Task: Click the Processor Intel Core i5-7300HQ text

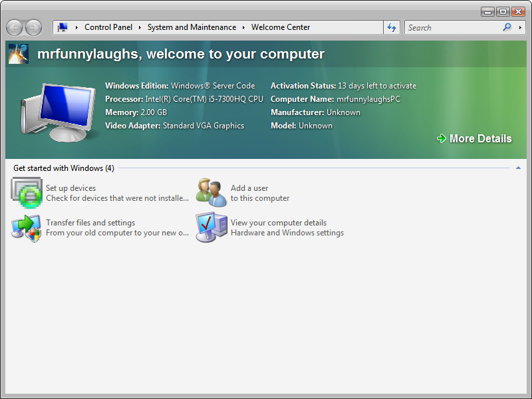Action: (184, 98)
